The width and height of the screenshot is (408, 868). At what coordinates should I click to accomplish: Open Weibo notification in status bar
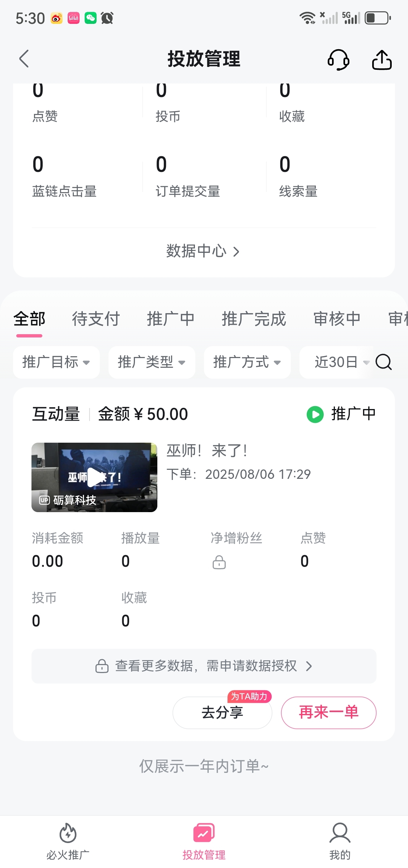(56, 18)
